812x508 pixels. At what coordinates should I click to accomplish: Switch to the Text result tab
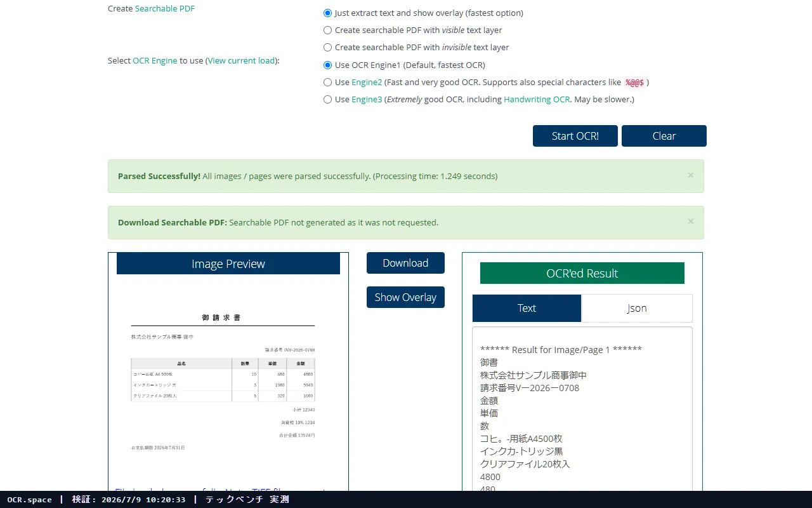click(527, 308)
